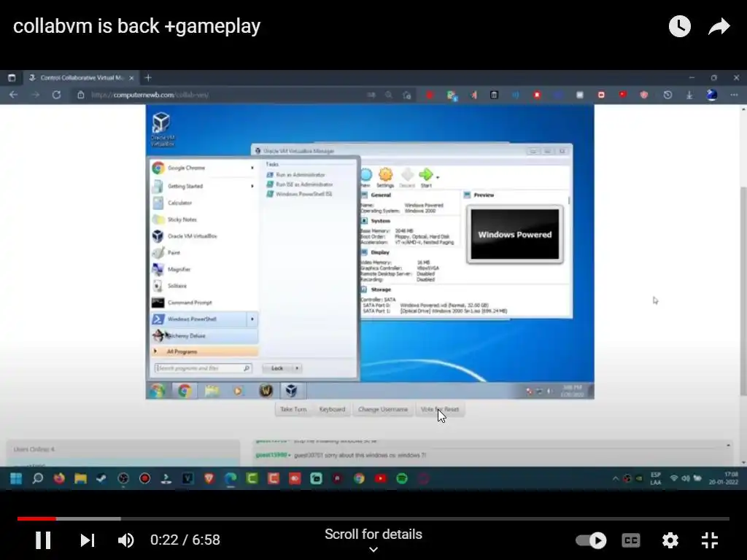Open the Keyboard button
The image size is (747, 560).
point(332,409)
